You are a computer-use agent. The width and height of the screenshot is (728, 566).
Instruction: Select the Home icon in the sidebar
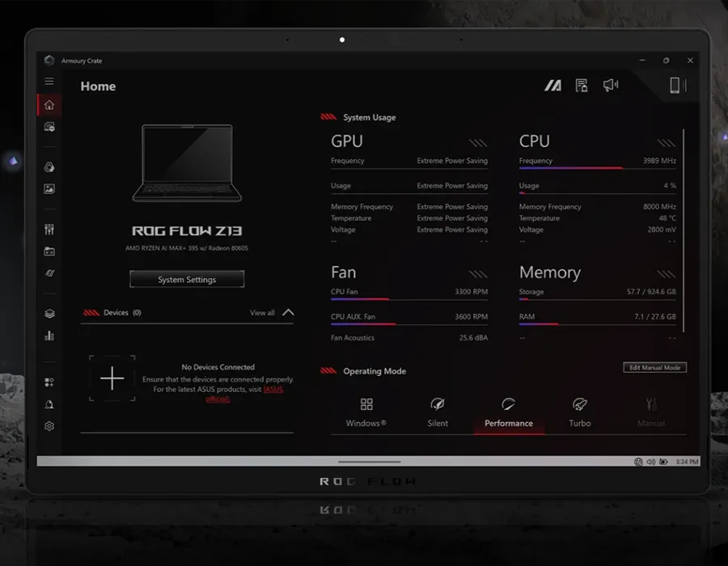click(x=49, y=105)
